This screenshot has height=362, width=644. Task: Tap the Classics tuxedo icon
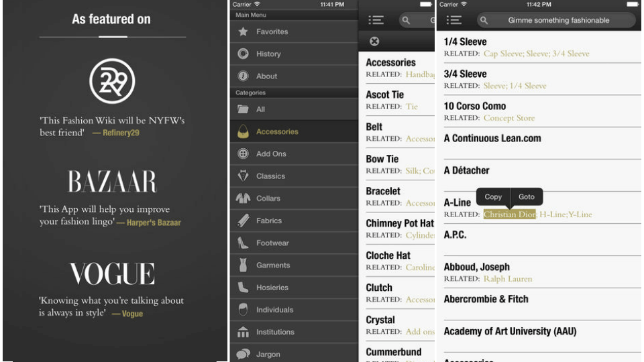coord(243,176)
